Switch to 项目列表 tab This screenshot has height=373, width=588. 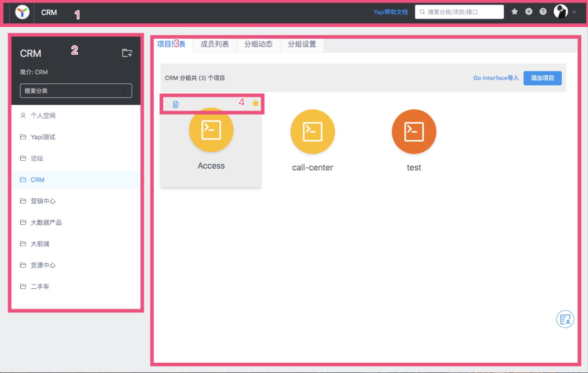coord(171,44)
